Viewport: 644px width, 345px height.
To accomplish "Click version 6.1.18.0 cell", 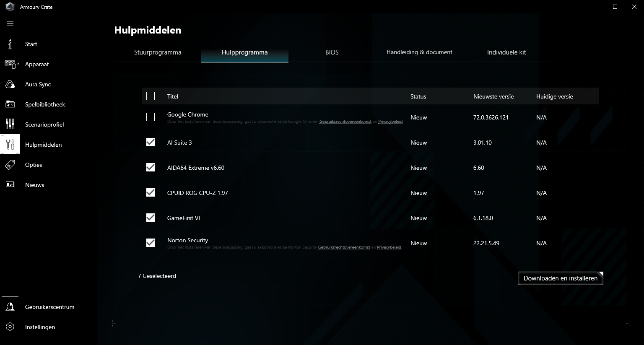I will 483,218.
